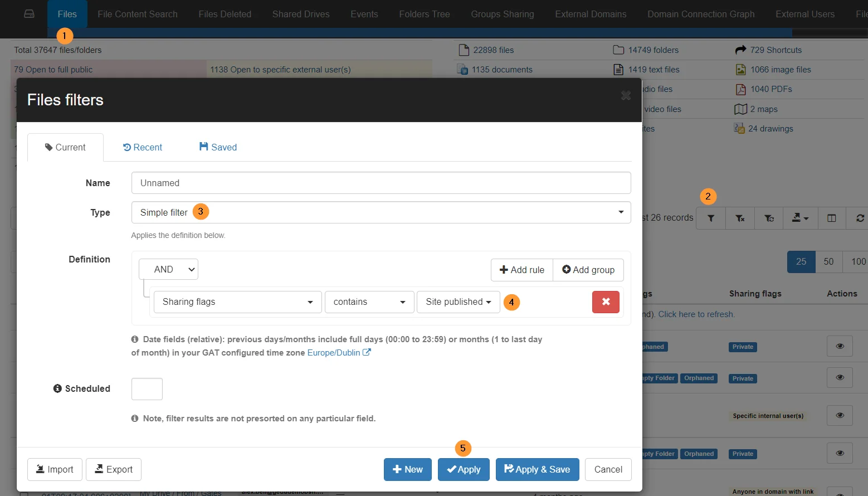Switch to the Saved filters tab

click(x=218, y=147)
